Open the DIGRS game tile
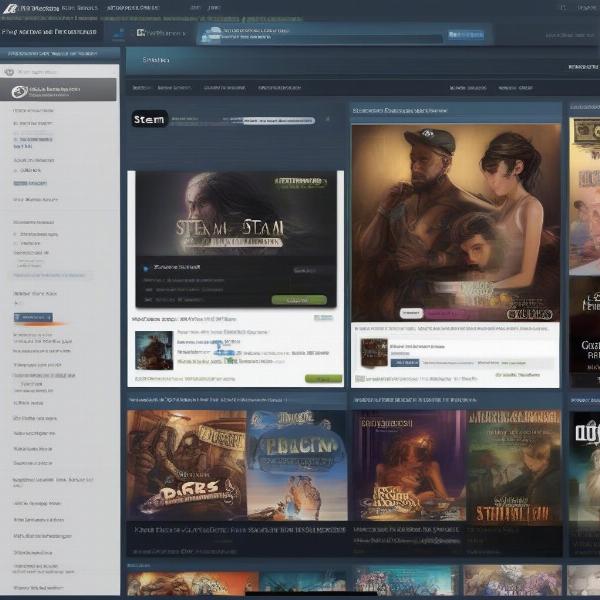600x600 pixels. pos(187,465)
